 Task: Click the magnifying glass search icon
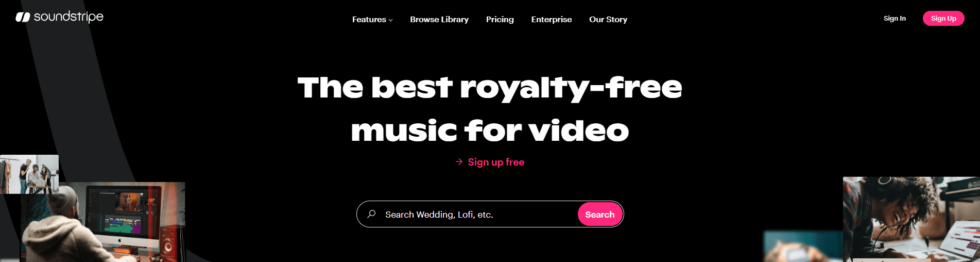pos(371,214)
